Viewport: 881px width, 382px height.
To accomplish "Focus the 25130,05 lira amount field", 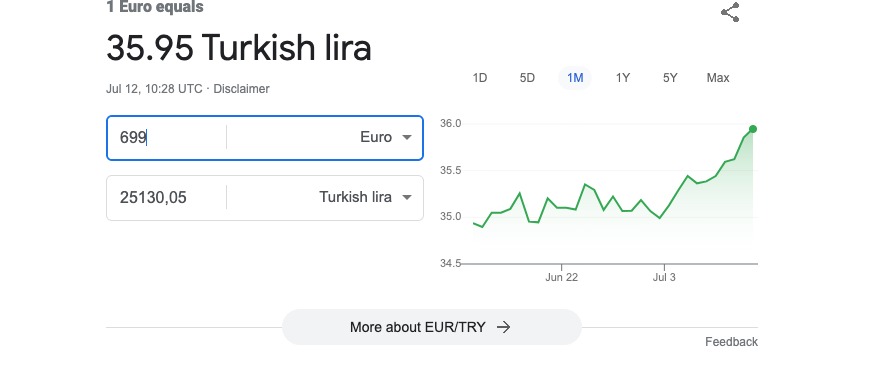I will click(167, 197).
